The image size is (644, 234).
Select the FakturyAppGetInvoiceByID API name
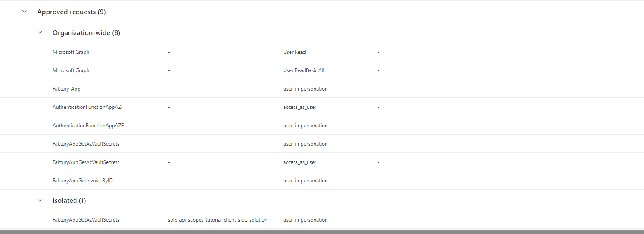(x=82, y=181)
